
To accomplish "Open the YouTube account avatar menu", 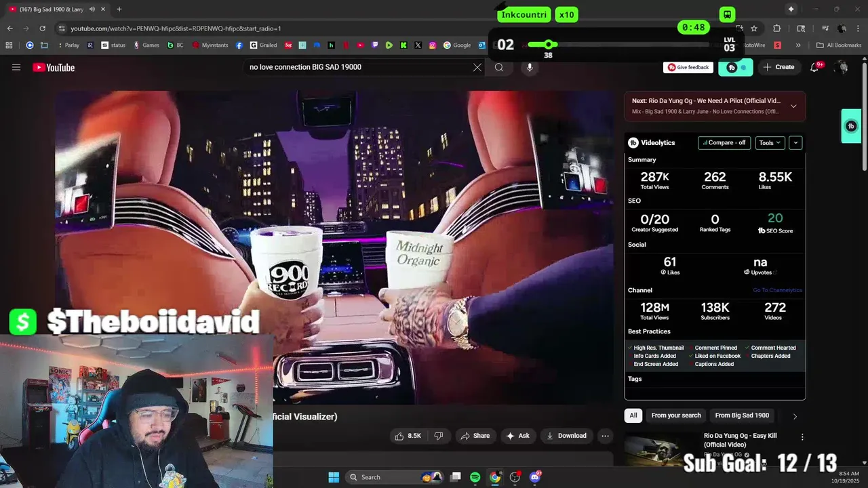I will (x=842, y=67).
